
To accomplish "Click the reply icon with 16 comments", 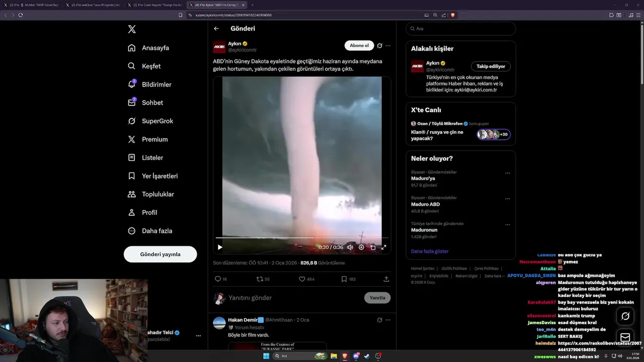I will tap(221, 279).
